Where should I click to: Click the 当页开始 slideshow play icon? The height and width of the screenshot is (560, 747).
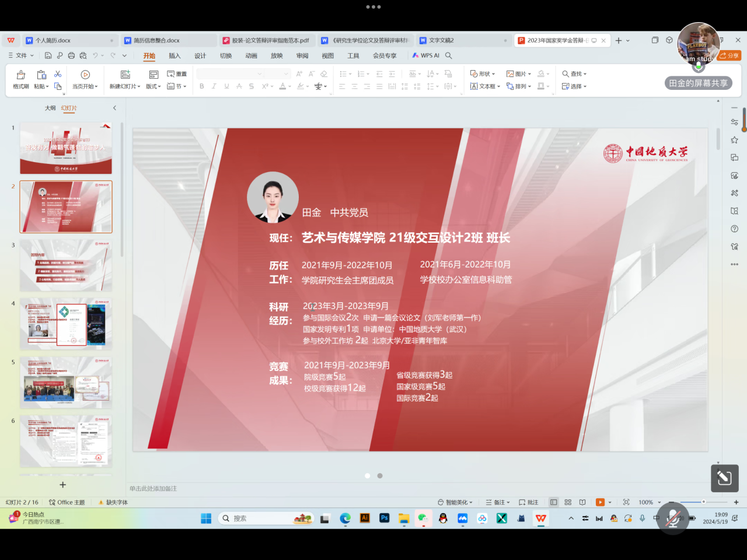click(85, 75)
